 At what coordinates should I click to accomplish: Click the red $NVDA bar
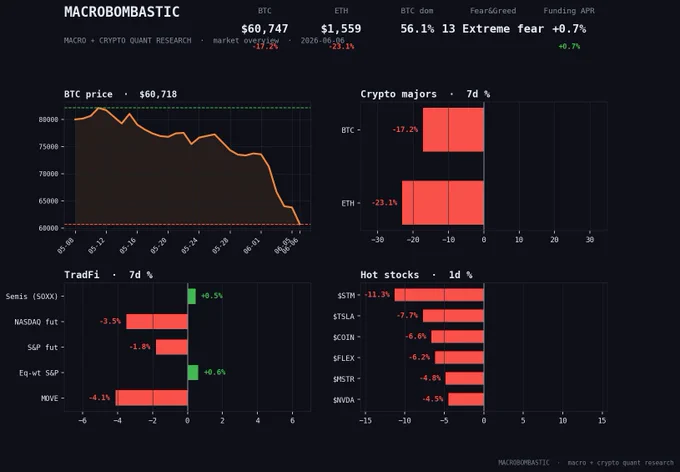pyautogui.click(x=466, y=399)
